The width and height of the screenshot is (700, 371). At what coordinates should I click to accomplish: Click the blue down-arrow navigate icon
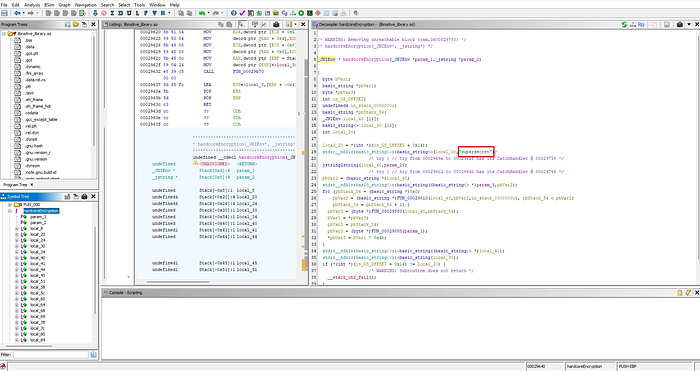pos(95,13)
